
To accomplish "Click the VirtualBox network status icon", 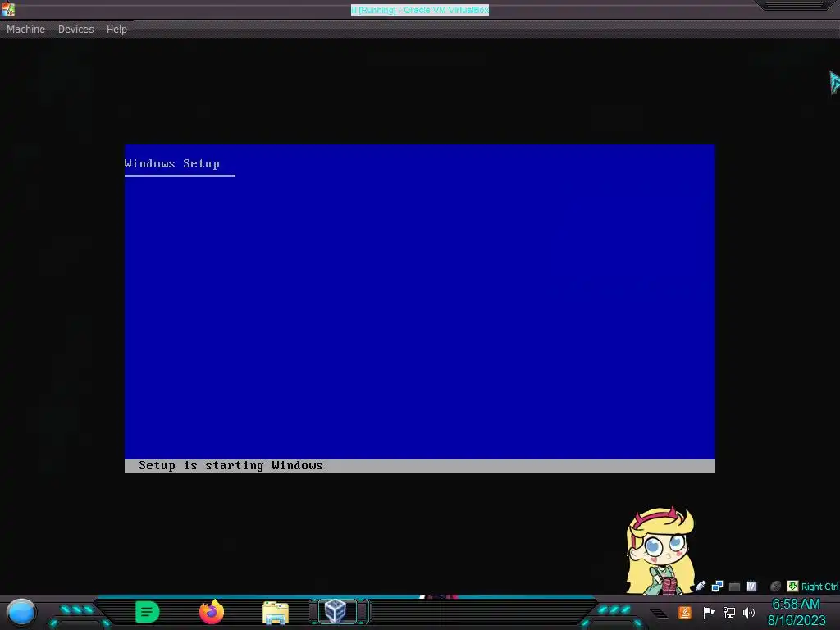I will (717, 586).
